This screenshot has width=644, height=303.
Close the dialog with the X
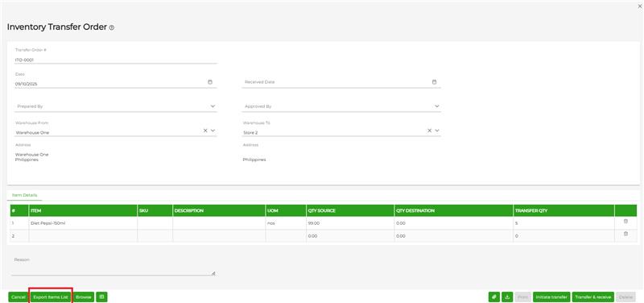[639, 6]
